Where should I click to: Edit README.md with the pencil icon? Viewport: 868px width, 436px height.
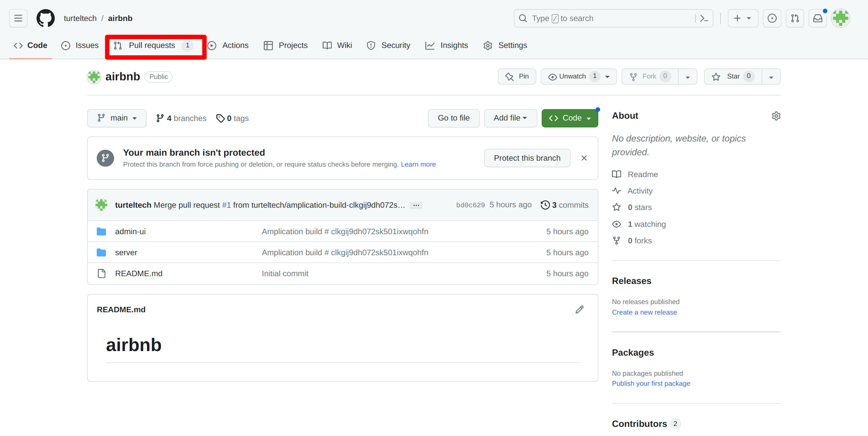pyautogui.click(x=580, y=310)
